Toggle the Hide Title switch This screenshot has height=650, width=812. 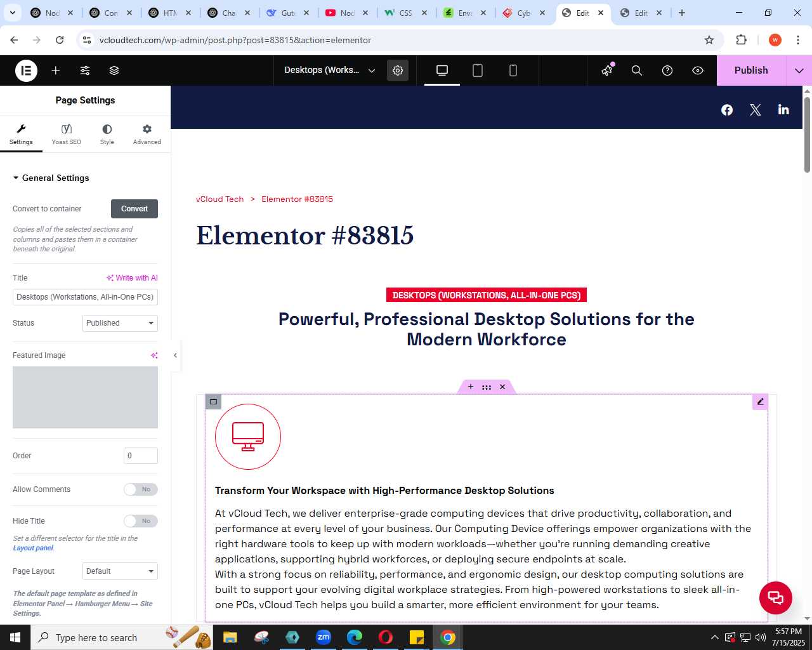[141, 521]
